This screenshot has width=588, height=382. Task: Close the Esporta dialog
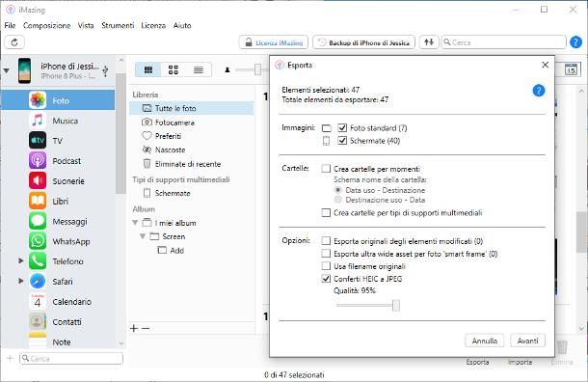click(546, 65)
